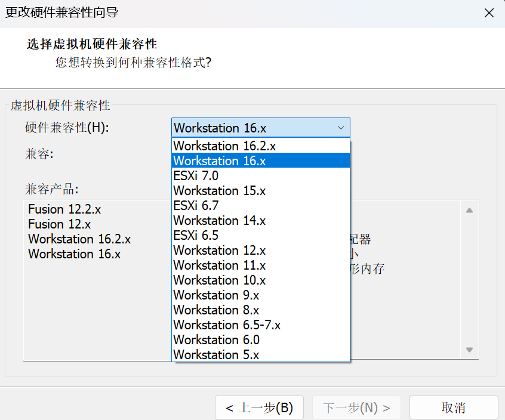Select Fusion 12.2.x in compatible products
This screenshot has height=420, width=505.
[x=64, y=209]
